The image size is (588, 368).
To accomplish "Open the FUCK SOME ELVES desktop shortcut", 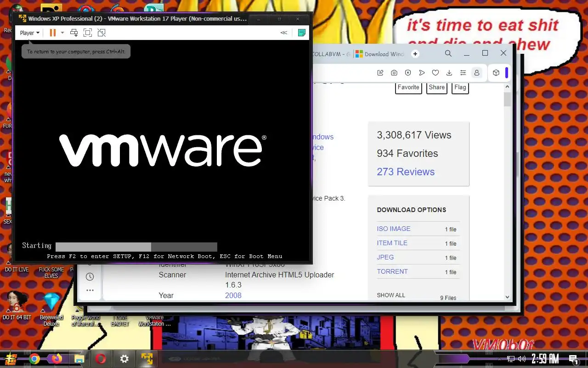I will [51, 271].
